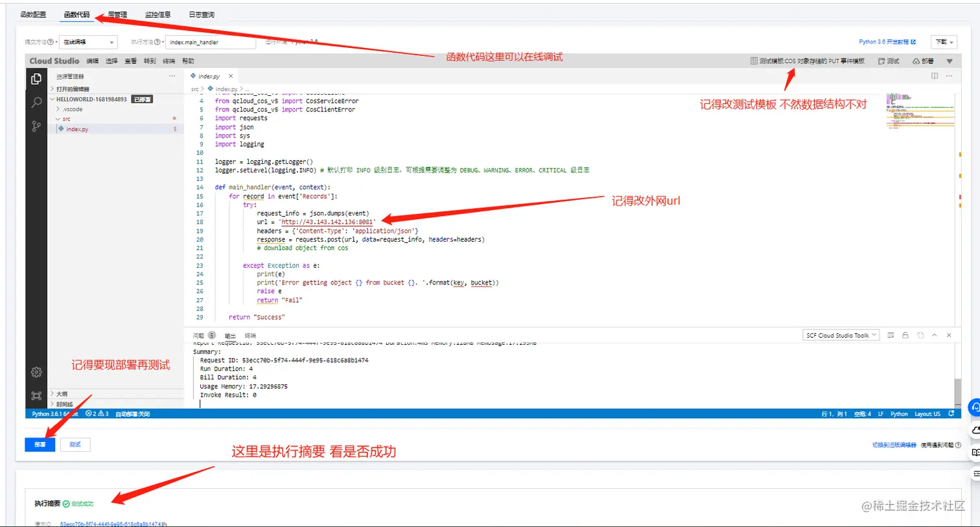Open the 选择 menu in Cloud Studio

tap(111, 61)
